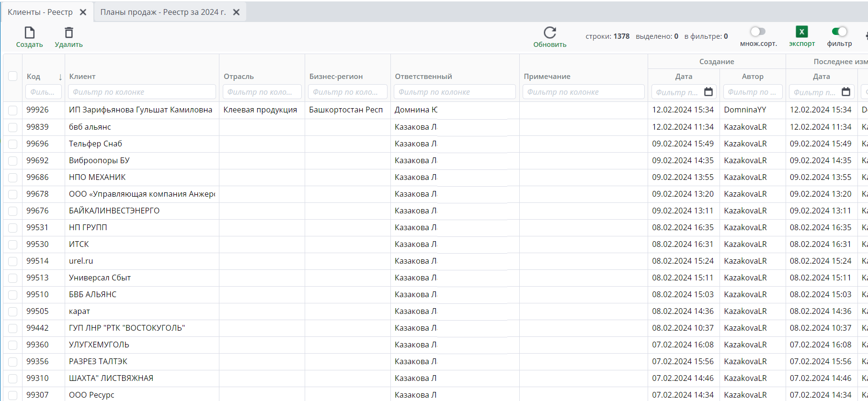Click the Клиент column filter field
This screenshot has width=868, height=401.
coord(142,92)
